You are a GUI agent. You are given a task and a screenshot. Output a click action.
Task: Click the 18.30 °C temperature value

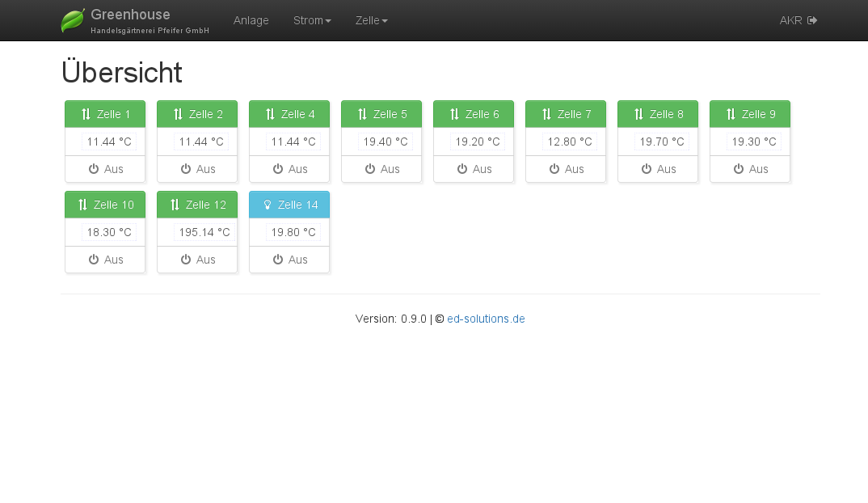tap(109, 232)
